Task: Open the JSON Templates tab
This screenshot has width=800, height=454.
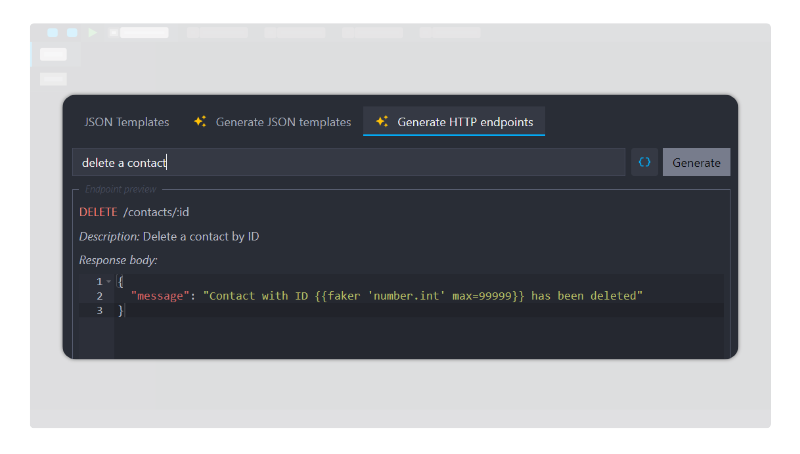Action: pyautogui.click(x=126, y=122)
